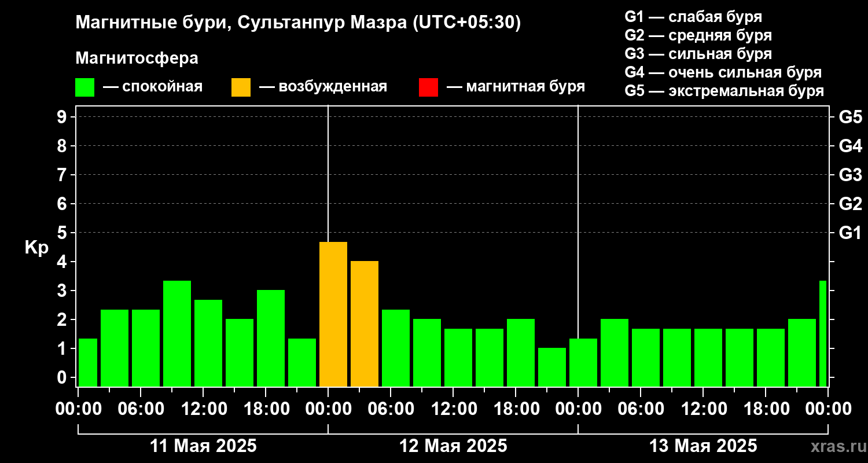
Task: Click the '18:00' time label of 12 May
Action: click(517, 409)
